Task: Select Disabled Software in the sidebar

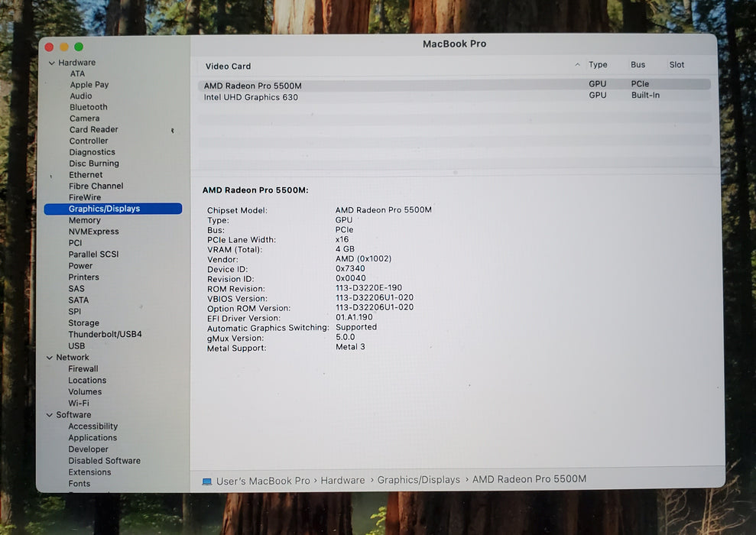Action: point(104,462)
